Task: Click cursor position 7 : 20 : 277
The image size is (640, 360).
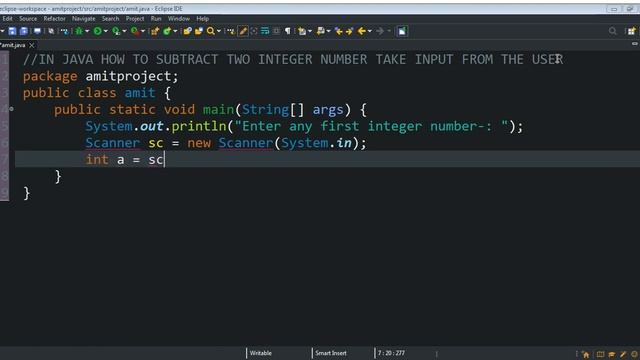Action: (391, 353)
